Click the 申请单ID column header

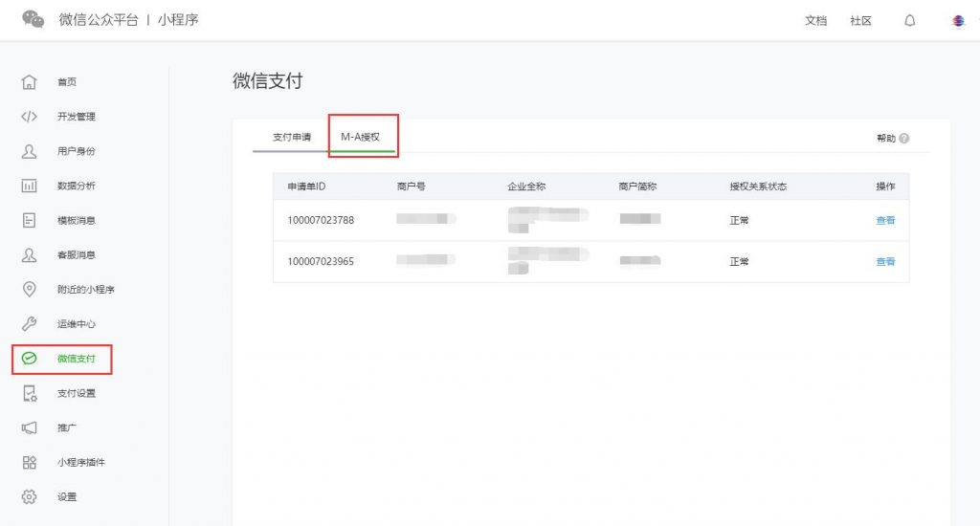[306, 186]
